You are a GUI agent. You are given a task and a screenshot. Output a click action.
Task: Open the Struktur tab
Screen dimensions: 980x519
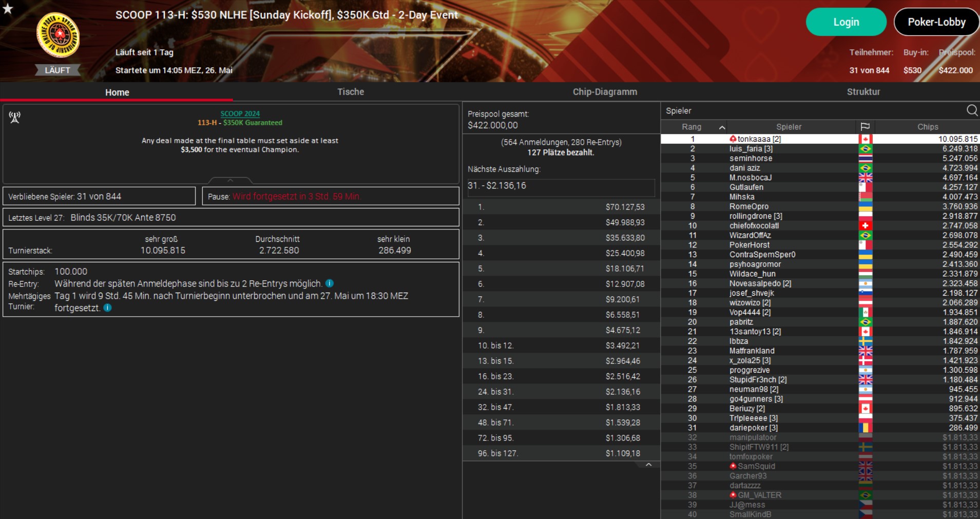(863, 92)
